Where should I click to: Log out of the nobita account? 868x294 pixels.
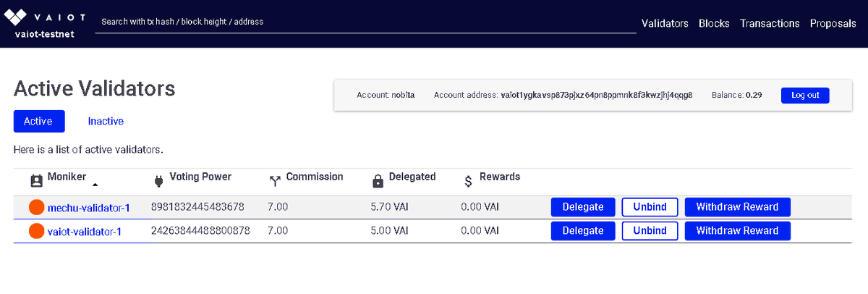click(x=805, y=96)
